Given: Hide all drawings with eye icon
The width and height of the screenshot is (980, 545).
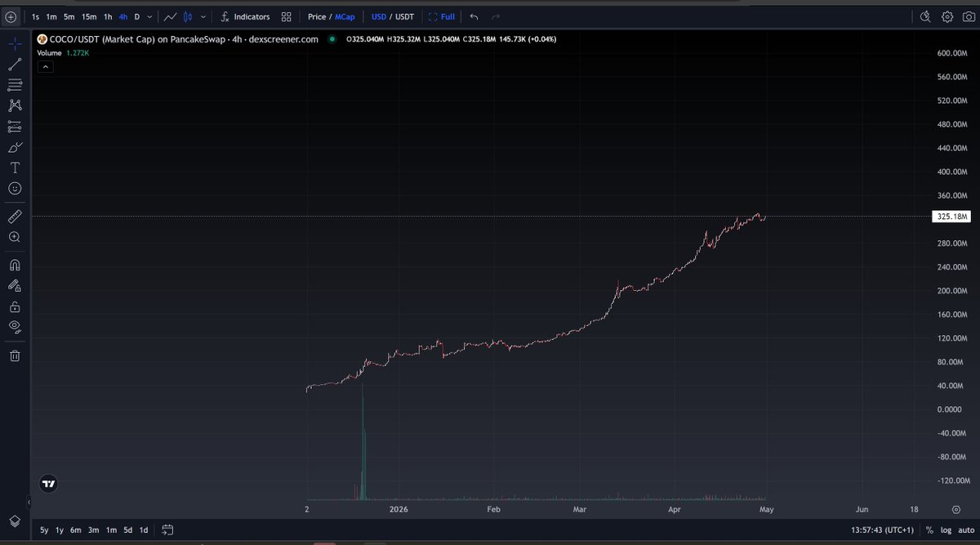Looking at the screenshot, I should [15, 328].
